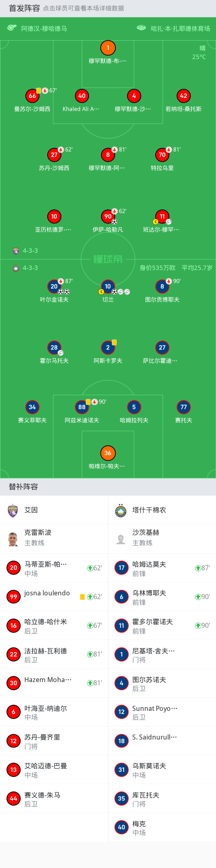This screenshot has width=216, height=868.
Task: Click goalkeeper 36 帕维尔 orange icon
Action: tap(108, 453)
